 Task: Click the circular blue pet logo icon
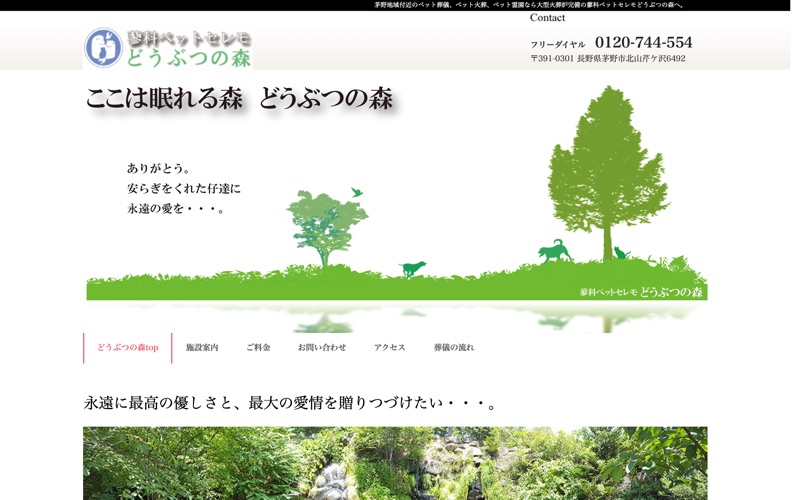[x=103, y=47]
